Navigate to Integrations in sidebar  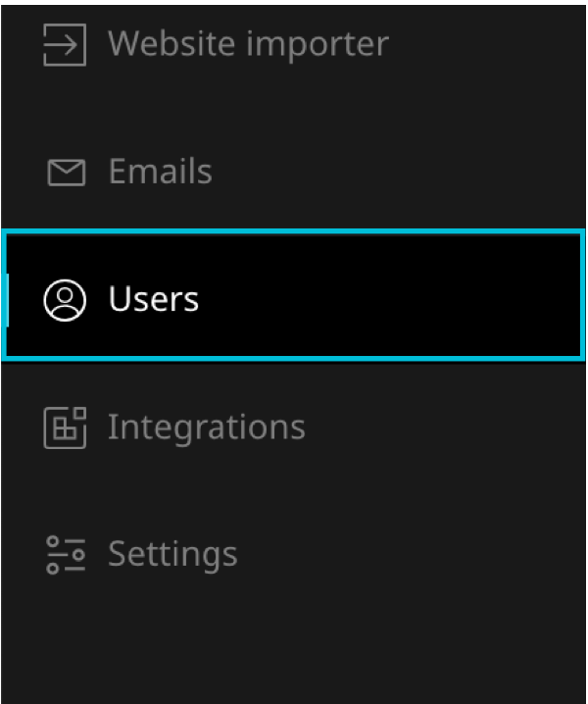[206, 427]
